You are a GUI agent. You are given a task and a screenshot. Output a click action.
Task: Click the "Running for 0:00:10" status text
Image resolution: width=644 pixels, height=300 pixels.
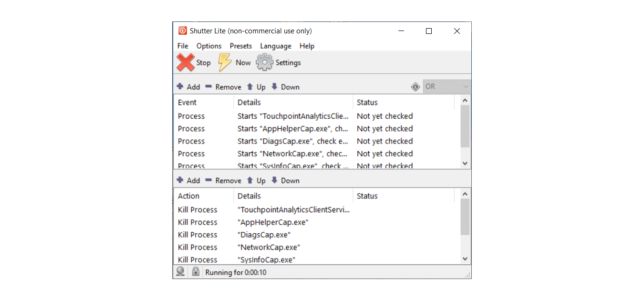(x=236, y=272)
